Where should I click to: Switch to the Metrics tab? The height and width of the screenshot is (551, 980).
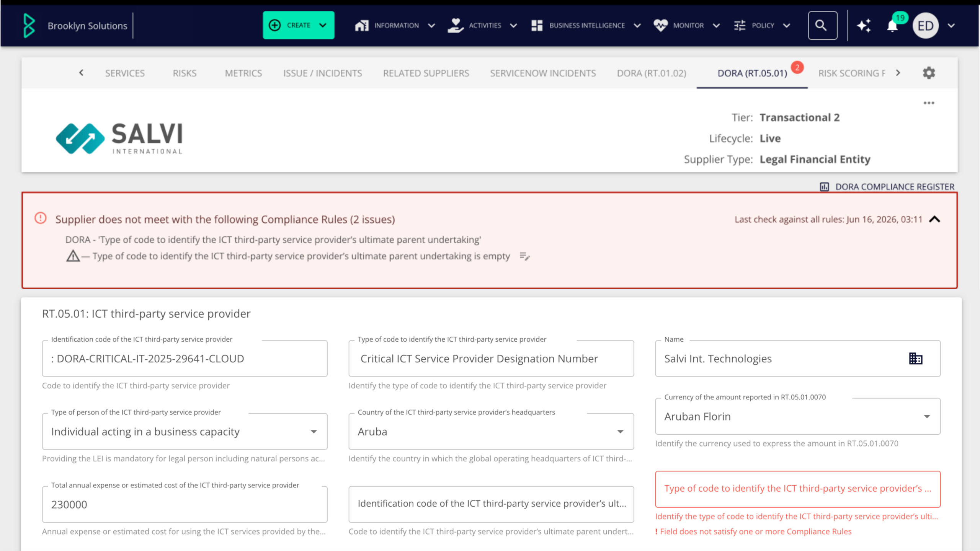click(x=243, y=73)
